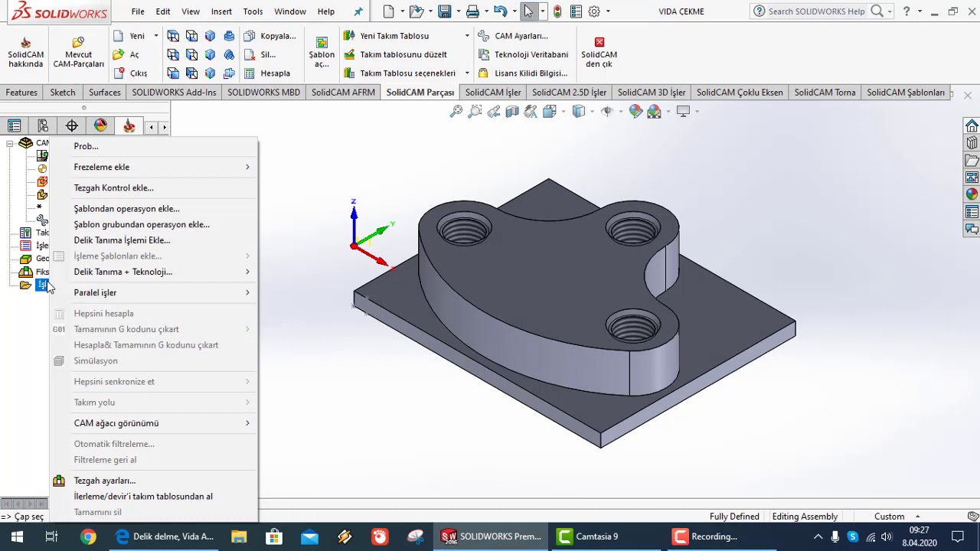The image size is (980, 551).
Task: Click Save icon in top toolbar
Action: (x=444, y=11)
